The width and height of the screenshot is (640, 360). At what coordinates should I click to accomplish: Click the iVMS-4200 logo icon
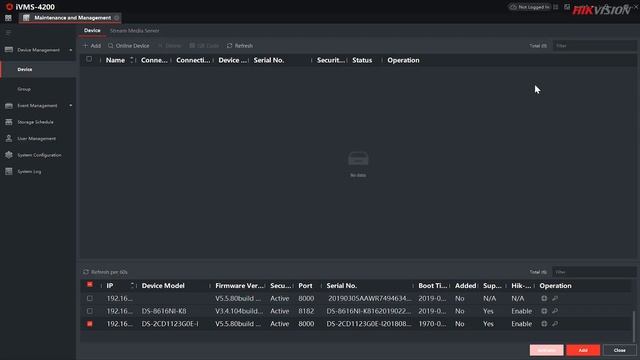pos(9,7)
